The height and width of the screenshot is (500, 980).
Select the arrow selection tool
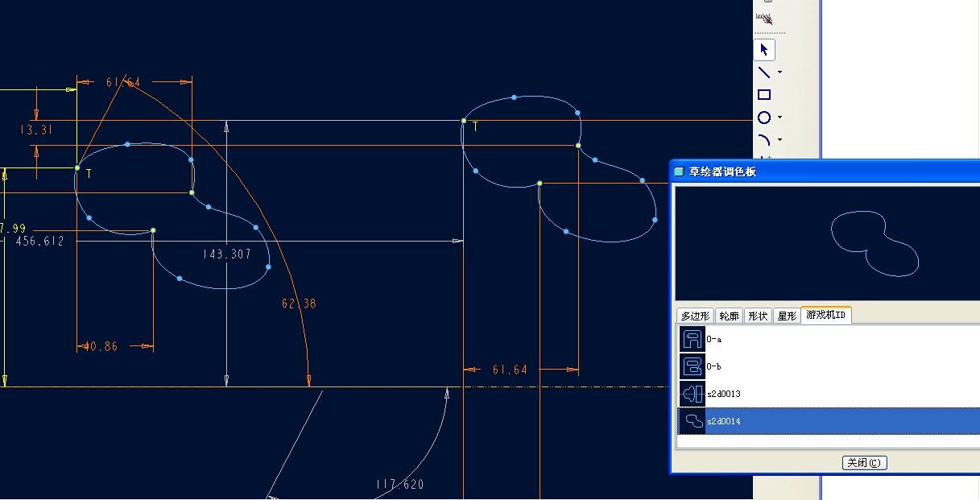(x=763, y=49)
